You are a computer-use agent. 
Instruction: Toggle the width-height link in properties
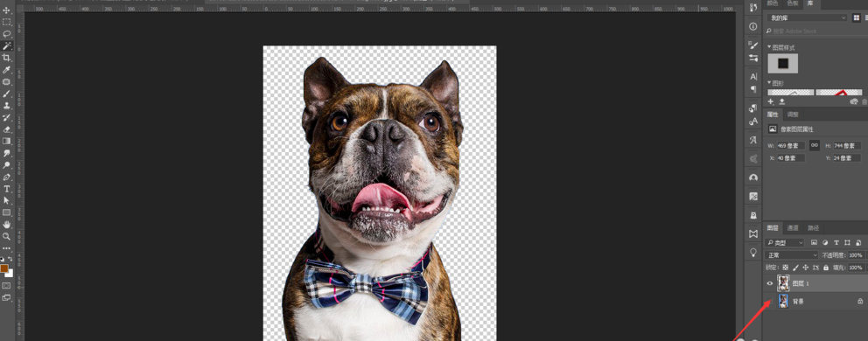pyautogui.click(x=815, y=145)
